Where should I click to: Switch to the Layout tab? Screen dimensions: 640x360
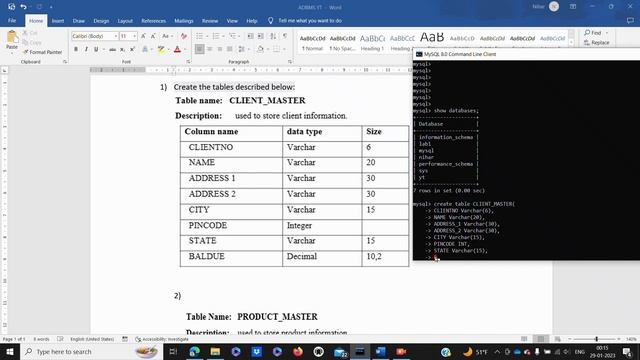pyautogui.click(x=125, y=20)
